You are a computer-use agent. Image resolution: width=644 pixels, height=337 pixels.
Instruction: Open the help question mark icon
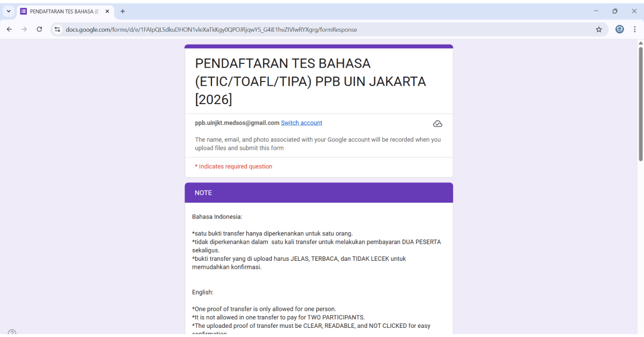click(x=12, y=332)
